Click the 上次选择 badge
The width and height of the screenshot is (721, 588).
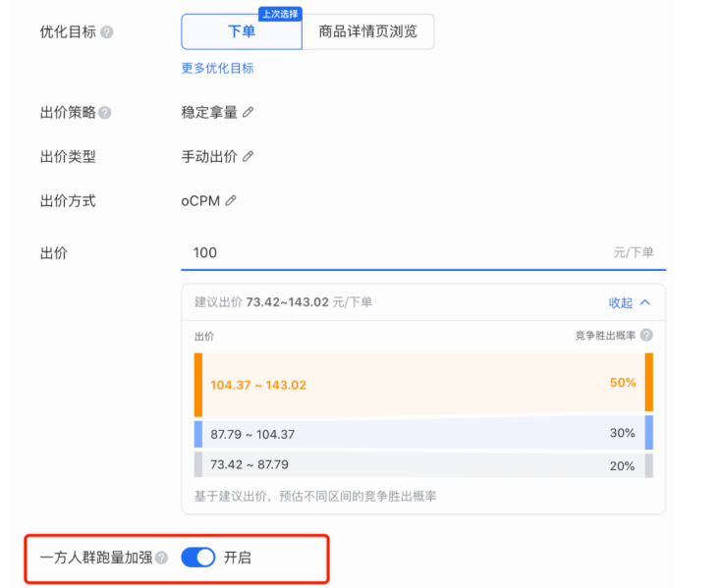pos(280,14)
